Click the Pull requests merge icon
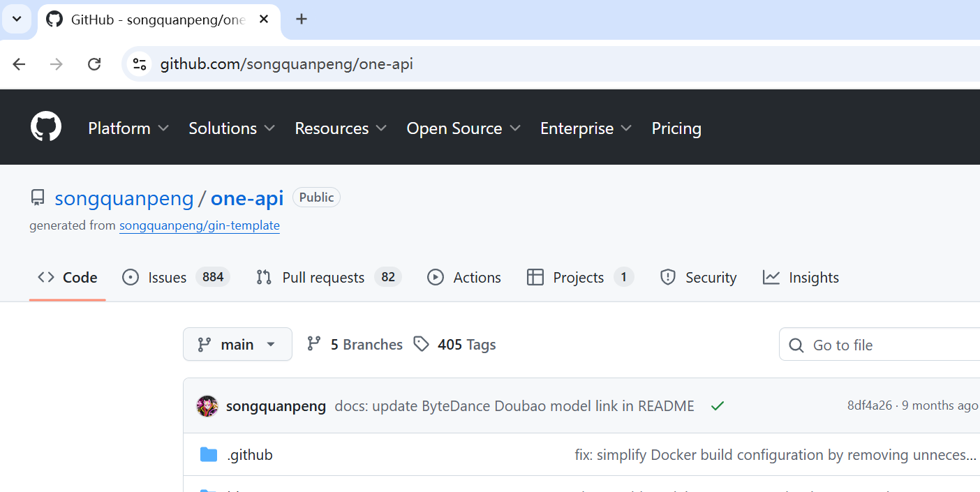This screenshot has width=980, height=492. pos(264,277)
